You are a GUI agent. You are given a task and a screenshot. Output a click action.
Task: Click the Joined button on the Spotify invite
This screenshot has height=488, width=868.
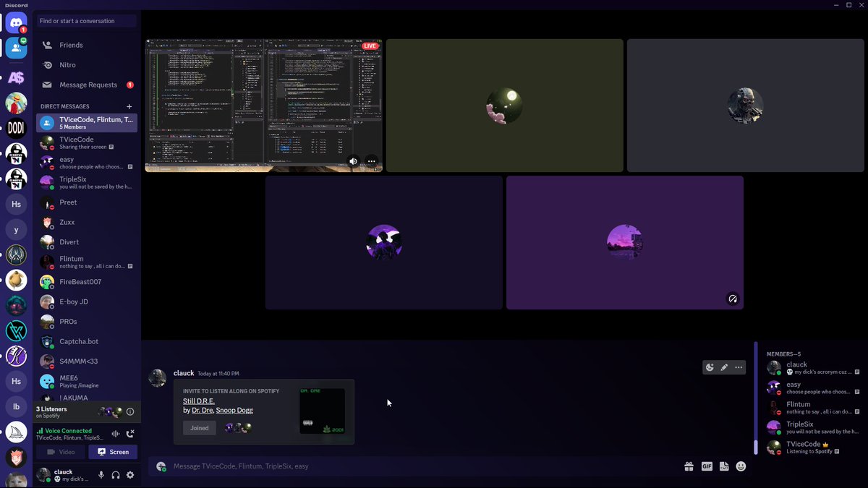click(x=199, y=427)
